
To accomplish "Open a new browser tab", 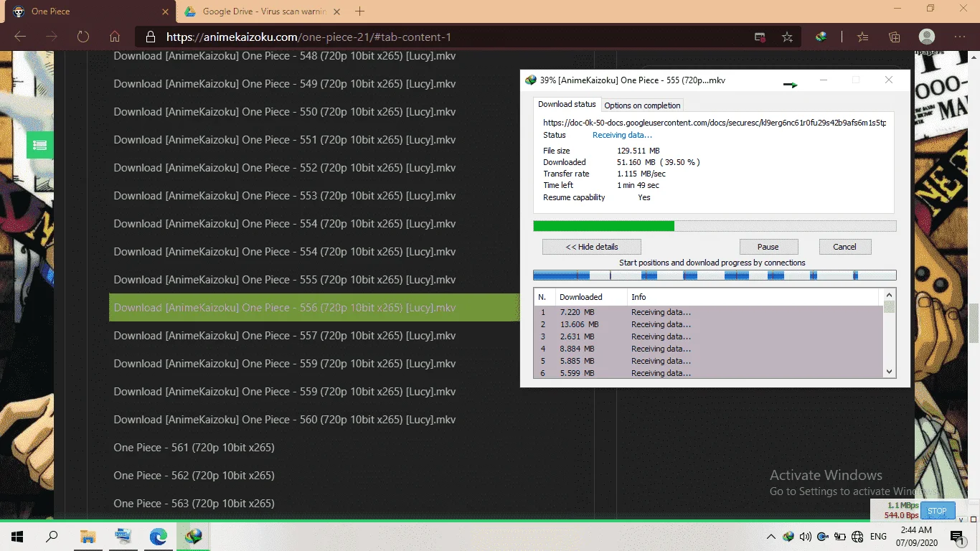I will coord(360,11).
